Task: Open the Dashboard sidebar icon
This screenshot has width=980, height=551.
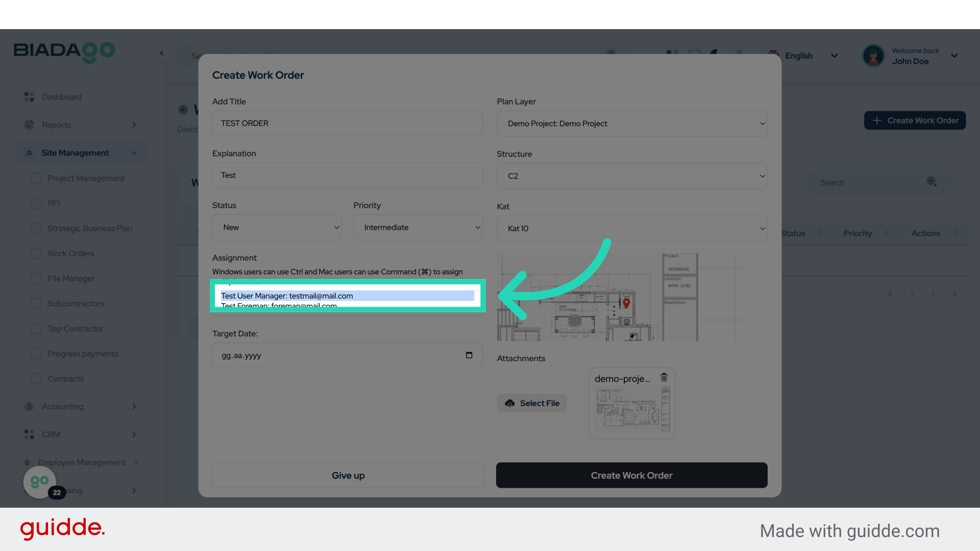Action: (x=29, y=96)
